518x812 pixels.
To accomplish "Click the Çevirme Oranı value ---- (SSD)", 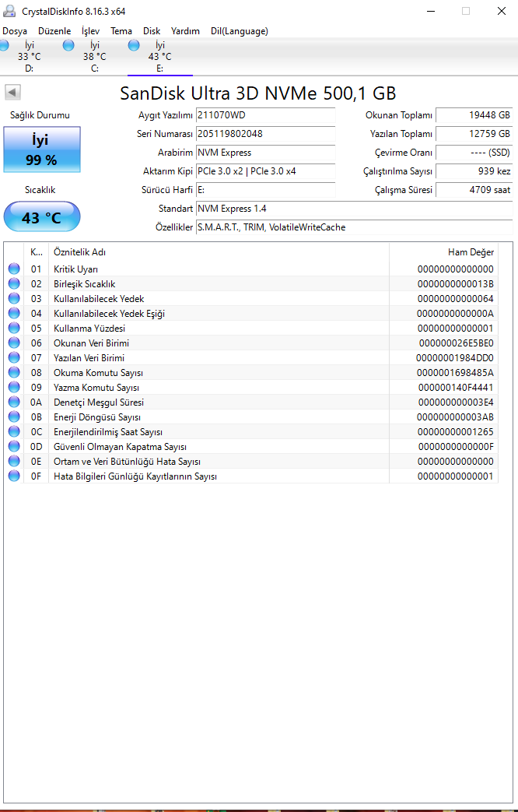I will click(474, 153).
